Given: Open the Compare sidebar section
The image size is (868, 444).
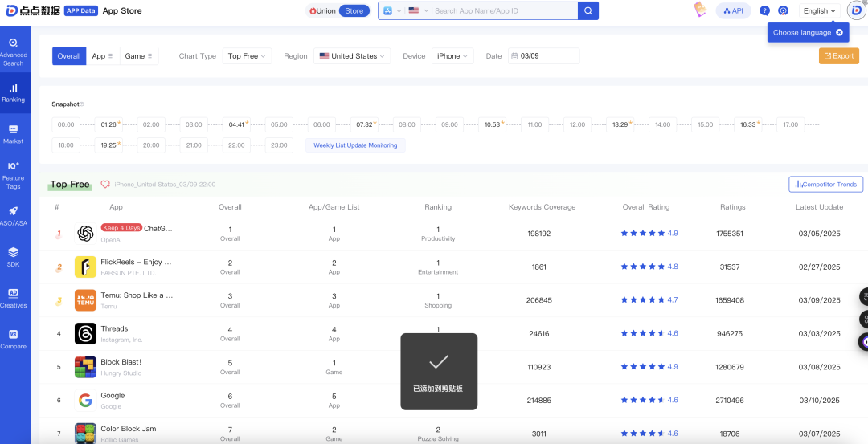Looking at the screenshot, I should (x=14, y=340).
